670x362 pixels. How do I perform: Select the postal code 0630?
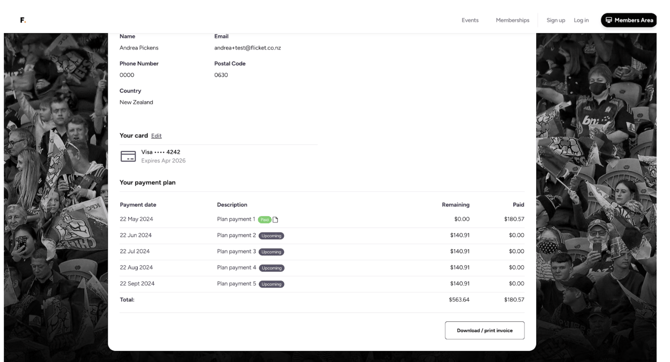[221, 75]
